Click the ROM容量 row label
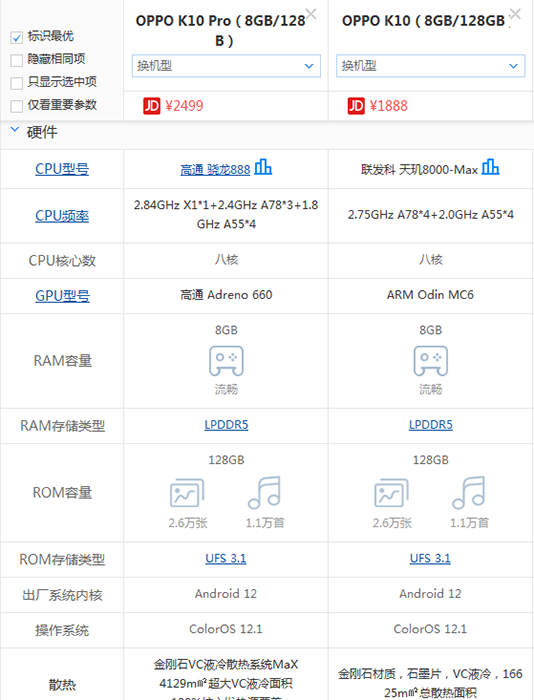Screen dimensions: 534x700 [x=63, y=493]
